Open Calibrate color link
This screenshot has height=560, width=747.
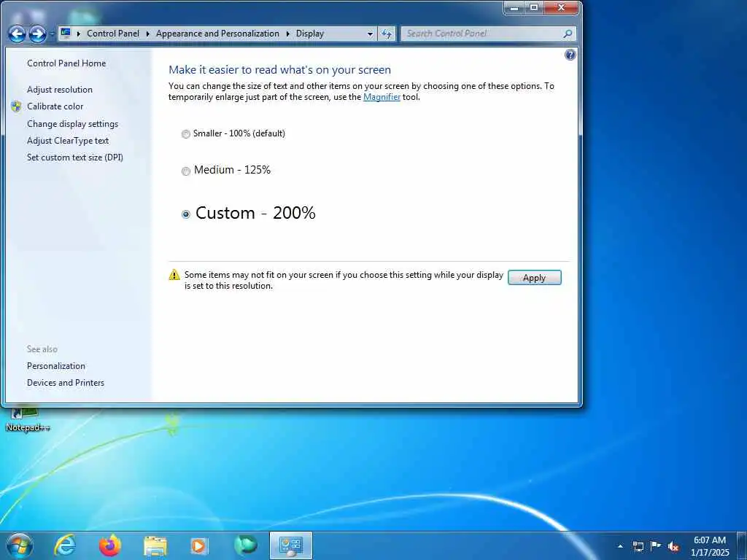tap(55, 106)
